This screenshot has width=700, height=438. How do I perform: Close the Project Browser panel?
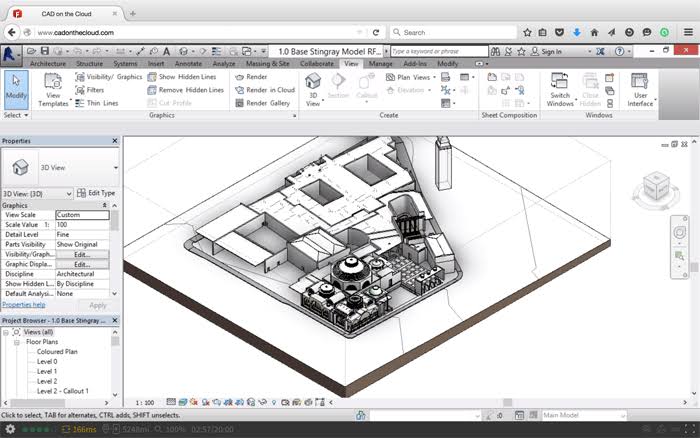115,321
